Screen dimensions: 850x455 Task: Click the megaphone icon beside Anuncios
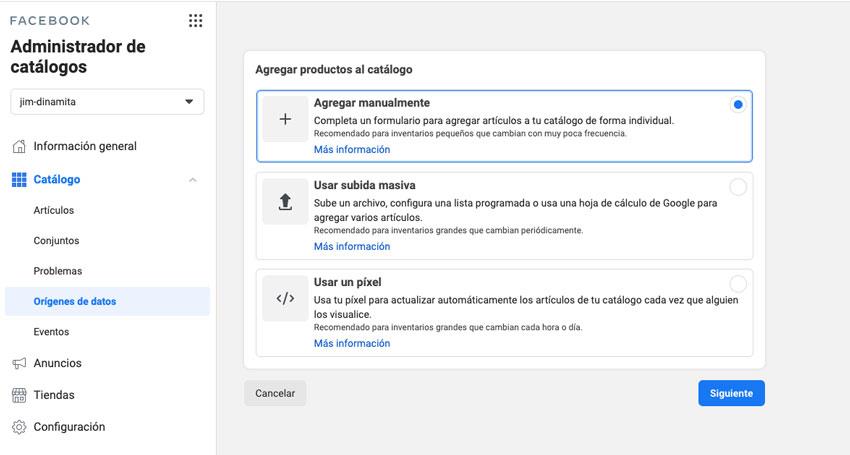[x=19, y=363]
